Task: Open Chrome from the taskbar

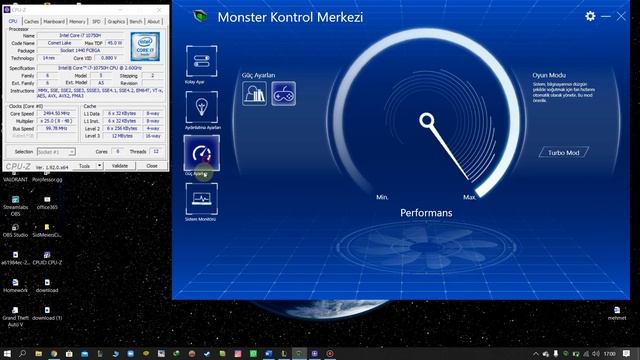Action: (54, 353)
